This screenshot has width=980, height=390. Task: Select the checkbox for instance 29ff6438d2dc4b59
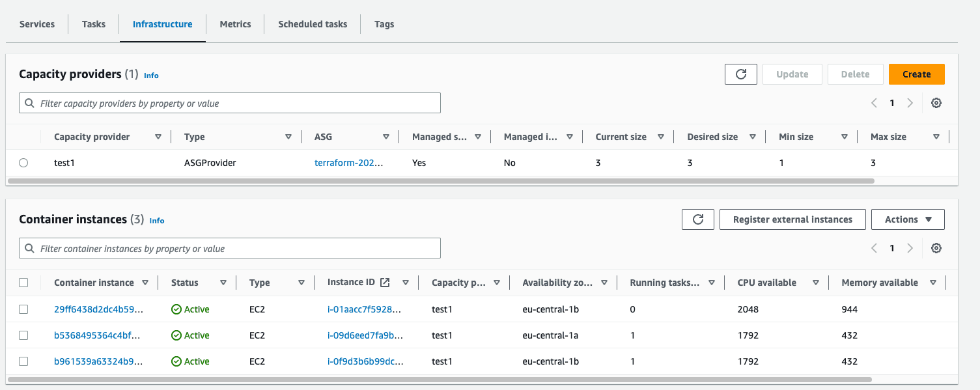(23, 309)
